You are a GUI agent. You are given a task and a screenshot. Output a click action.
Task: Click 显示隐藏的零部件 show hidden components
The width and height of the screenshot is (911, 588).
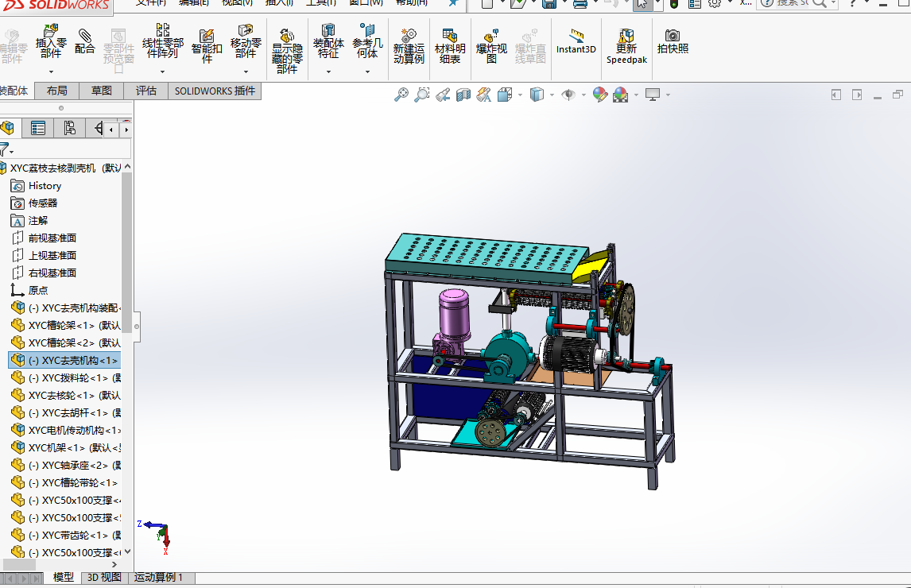click(287, 51)
